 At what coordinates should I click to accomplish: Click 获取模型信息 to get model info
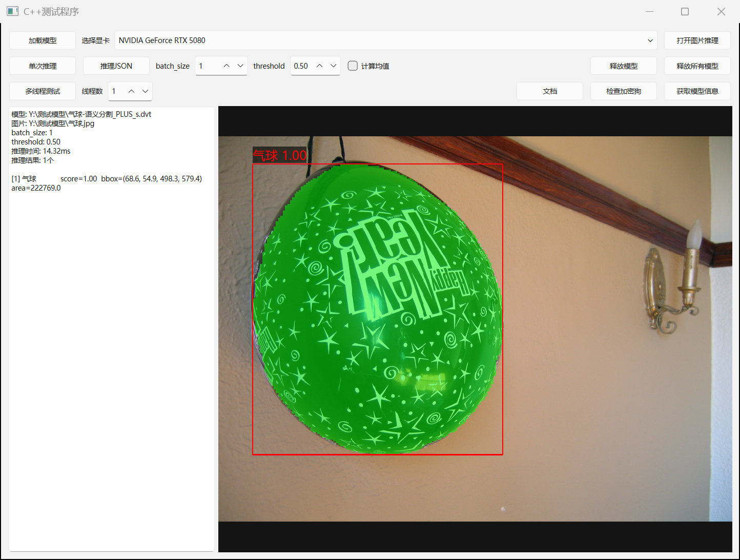coord(697,91)
